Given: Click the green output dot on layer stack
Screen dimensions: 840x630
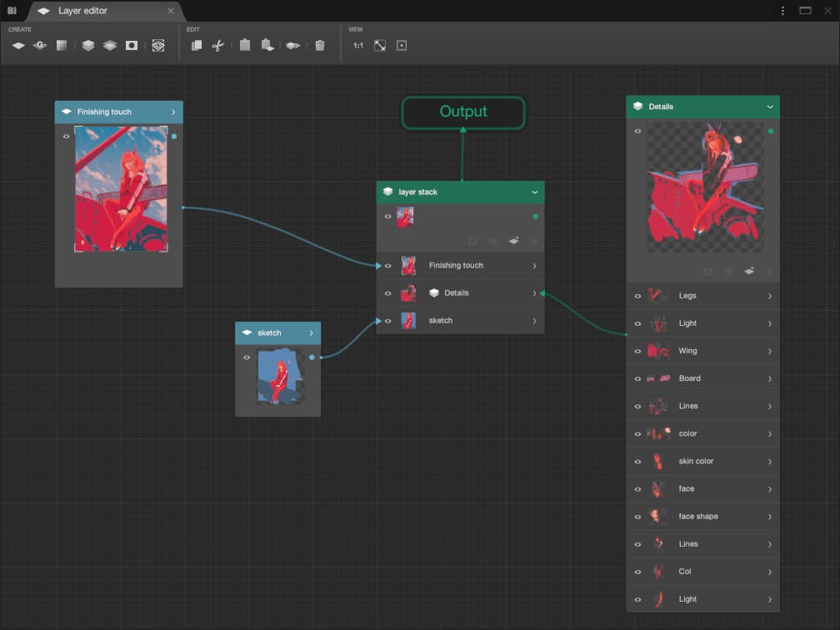Looking at the screenshot, I should click(x=535, y=217).
